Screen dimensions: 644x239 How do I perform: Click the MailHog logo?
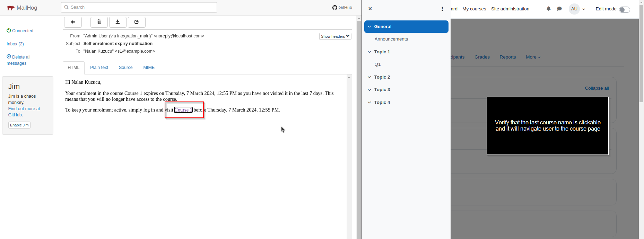point(22,8)
